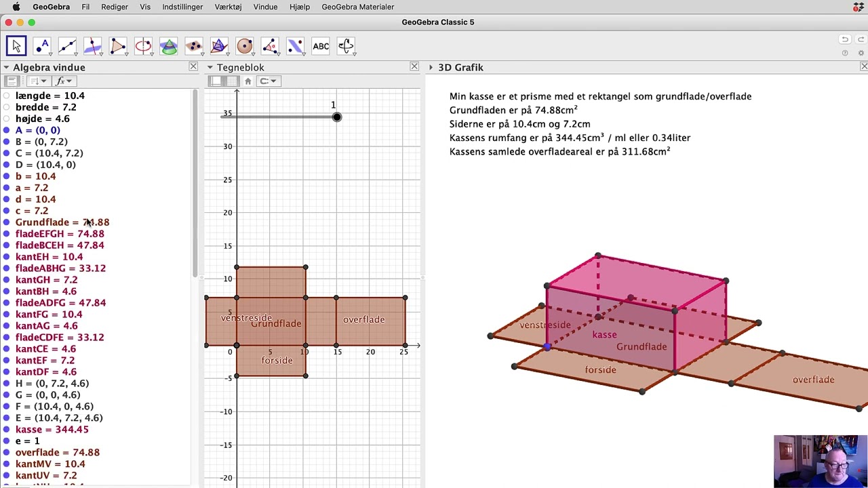Click the Algebra vindue vertical scrollbar
Screen dimensions: 868x488
pos(196,183)
